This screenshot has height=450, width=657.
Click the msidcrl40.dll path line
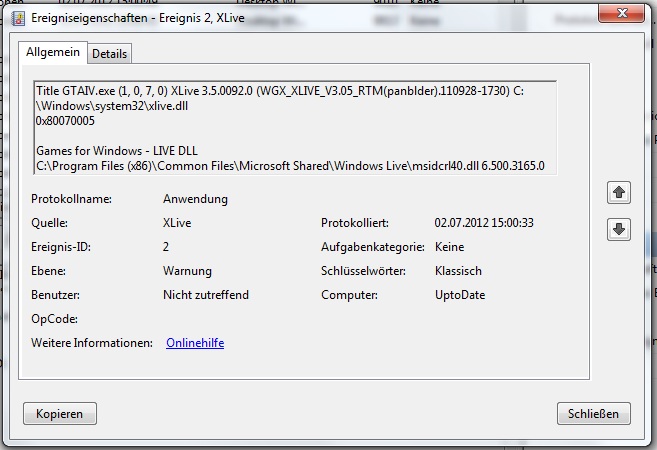tap(290, 166)
